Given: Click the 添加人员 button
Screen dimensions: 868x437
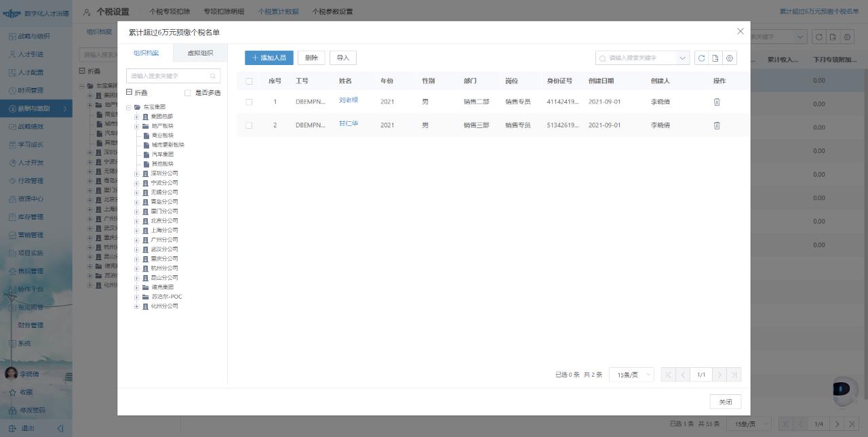Looking at the screenshot, I should point(269,58).
